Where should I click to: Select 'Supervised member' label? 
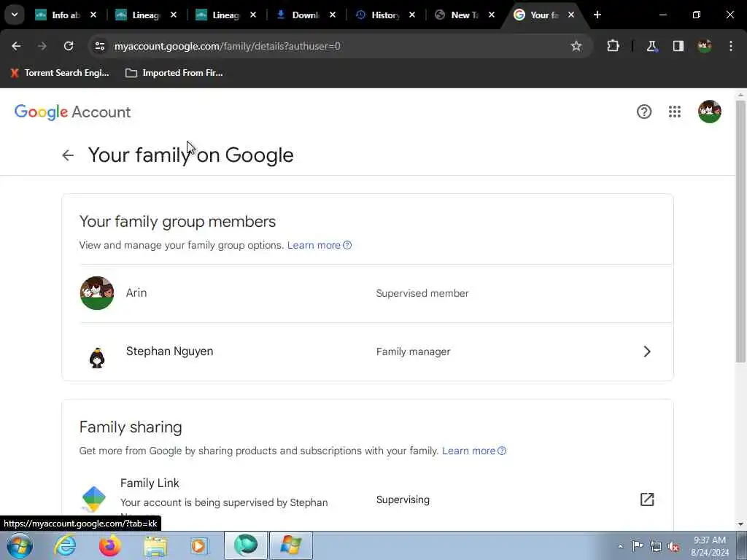click(422, 293)
